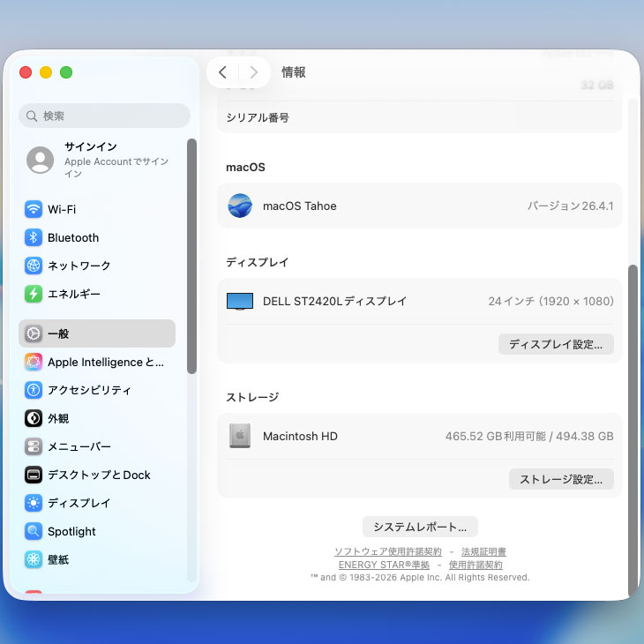
Task: Click the 検索 search field
Action: (104, 116)
